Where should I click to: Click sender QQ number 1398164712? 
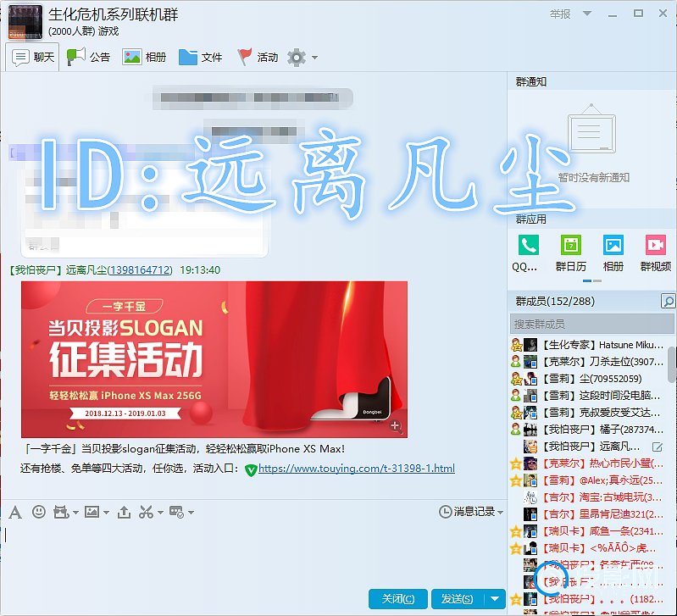(140, 270)
